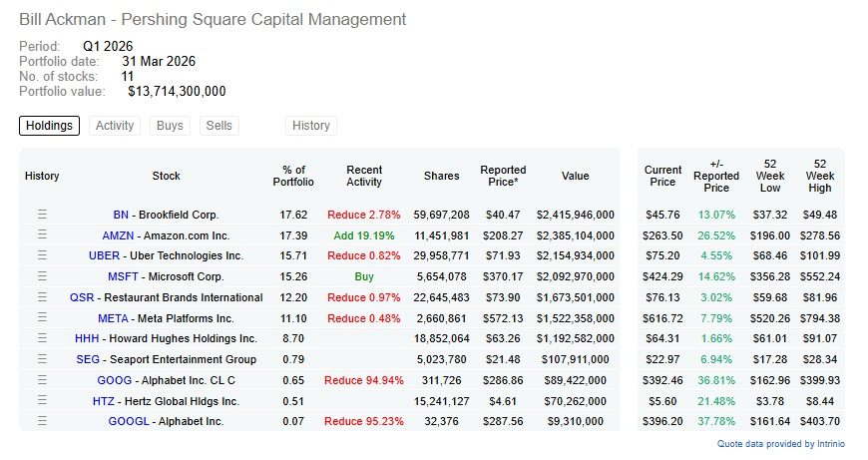Click the 'Buy' activity cell for Microsoft
868x460 pixels.
pos(364,276)
